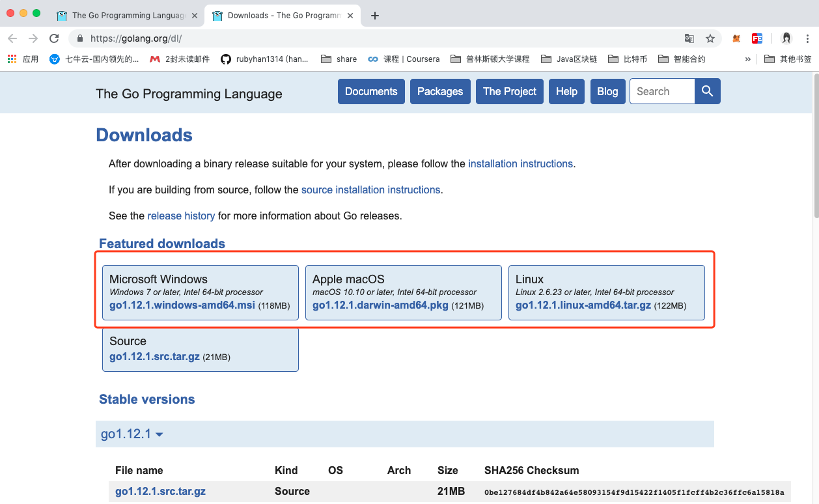Open Chrome's three-dot menu
The image size is (819, 504).
click(x=807, y=38)
